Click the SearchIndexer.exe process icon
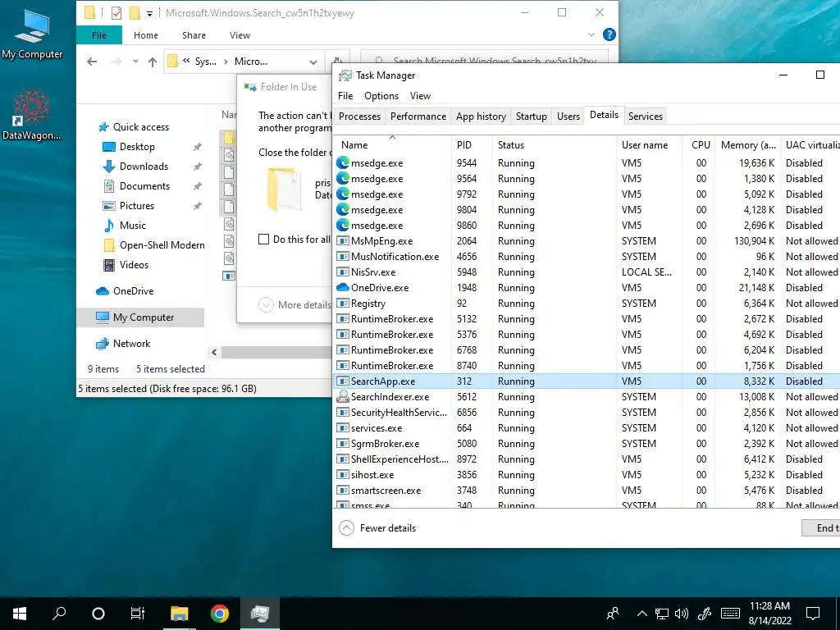This screenshot has height=630, width=840. (343, 397)
